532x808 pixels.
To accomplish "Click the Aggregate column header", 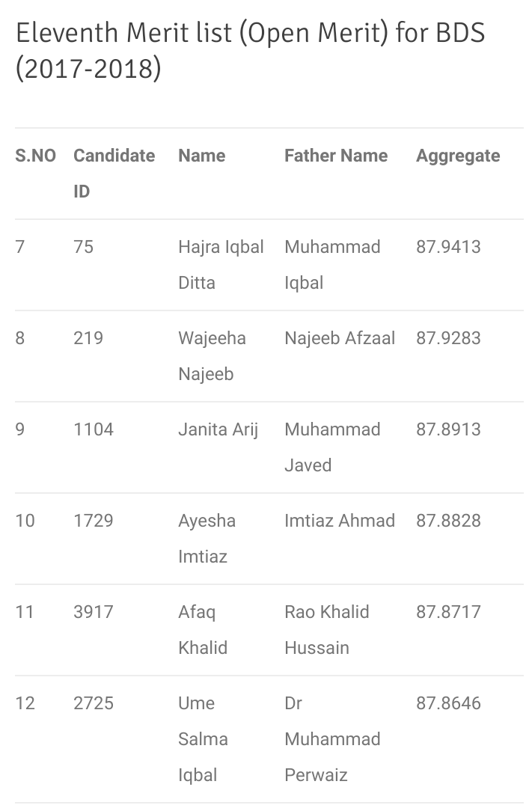I will tap(458, 156).
